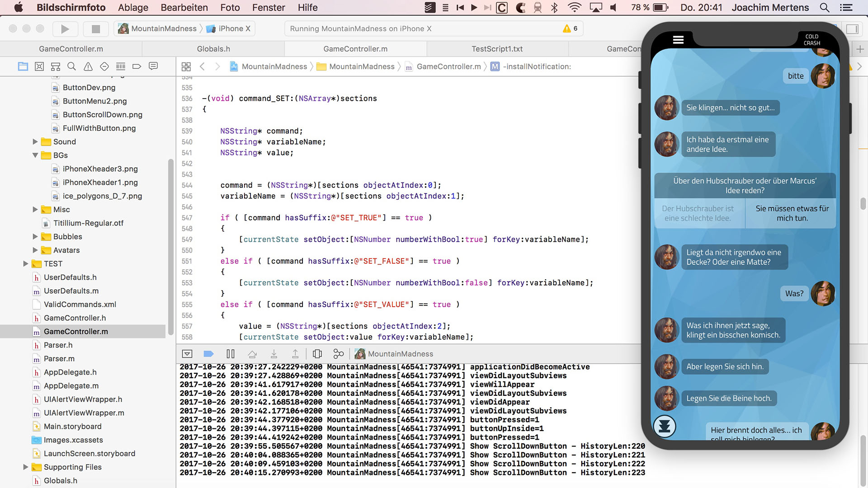Image resolution: width=868 pixels, height=488 pixels.
Task: Open the test navigator diamond icon
Action: 104,66
